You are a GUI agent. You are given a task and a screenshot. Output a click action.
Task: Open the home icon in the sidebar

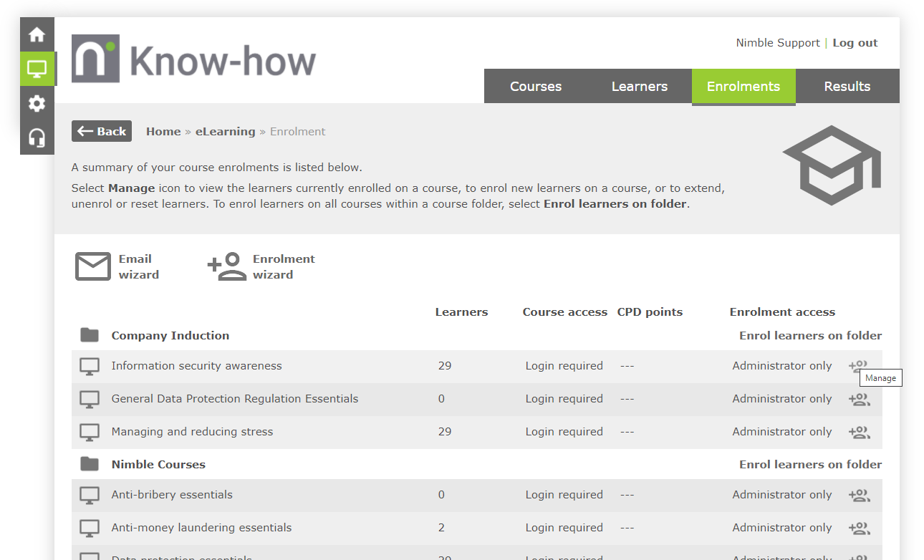(37, 34)
